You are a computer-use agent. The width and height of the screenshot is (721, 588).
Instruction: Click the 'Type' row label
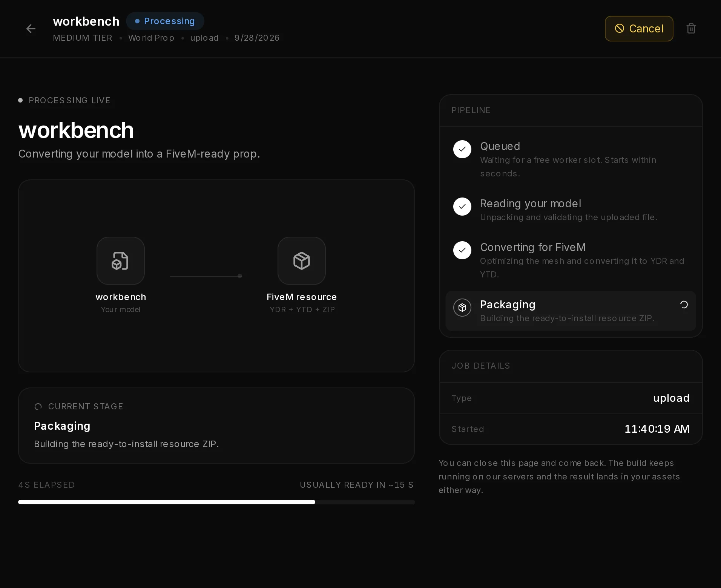coord(462,398)
